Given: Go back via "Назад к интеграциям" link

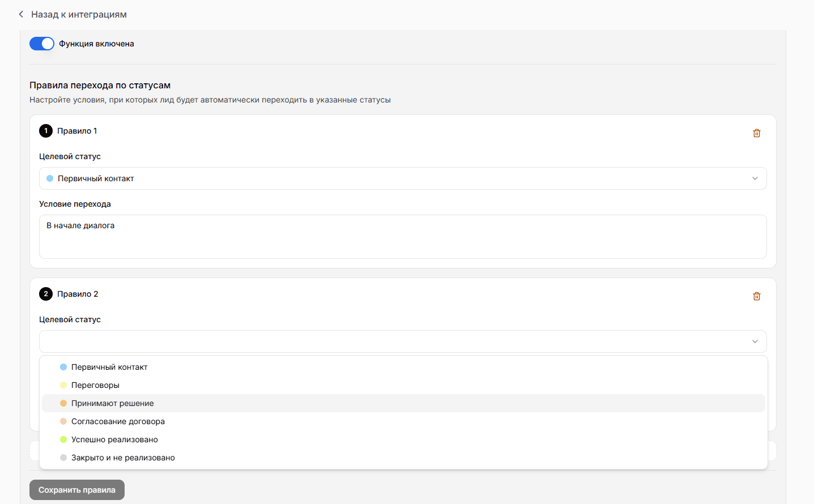Looking at the screenshot, I should (x=79, y=14).
